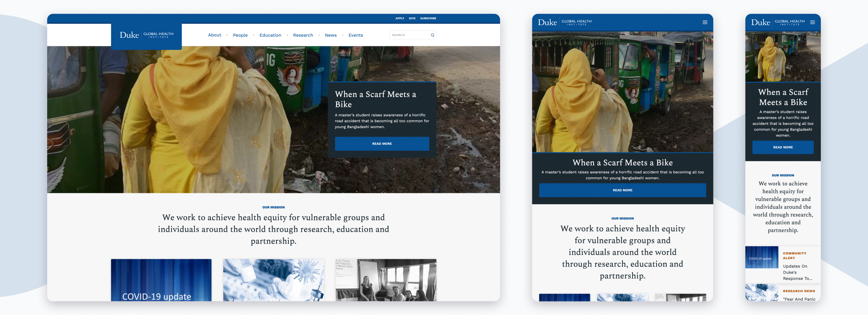Image resolution: width=868 pixels, height=315 pixels.
Task: Click READ MORE button in desktop view
Action: 382,144
